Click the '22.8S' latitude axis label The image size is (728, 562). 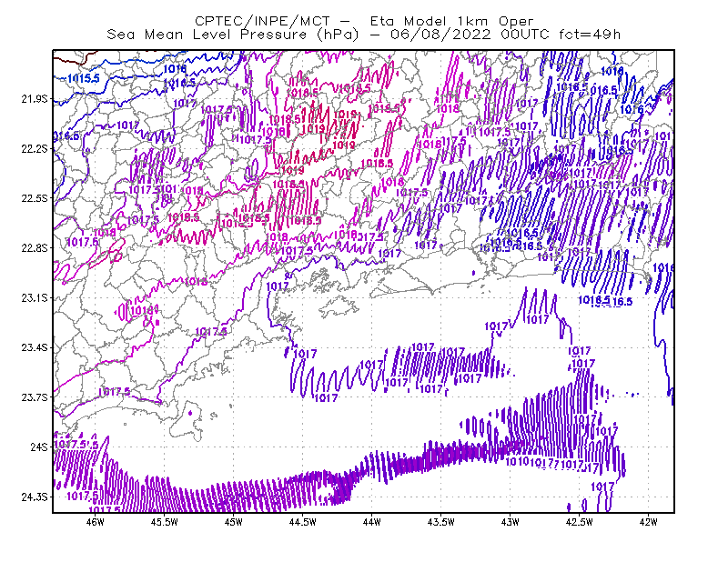[x=35, y=248]
